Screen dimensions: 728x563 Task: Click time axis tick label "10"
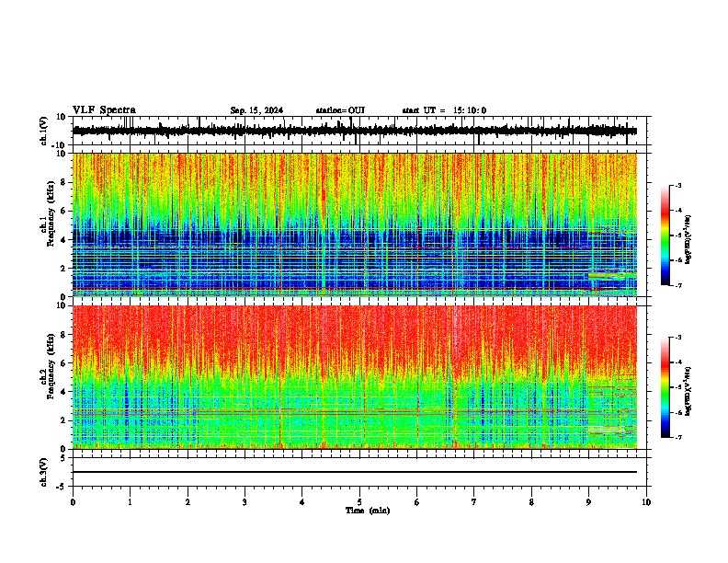[x=646, y=502]
